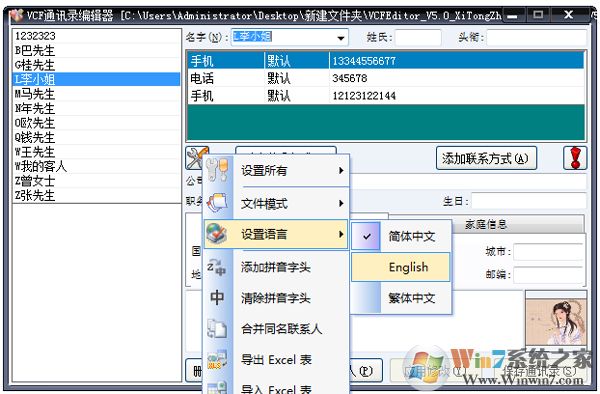This screenshot has width=600, height=394.
Task: Expand arrow next to 设置语言
Action: (341, 234)
